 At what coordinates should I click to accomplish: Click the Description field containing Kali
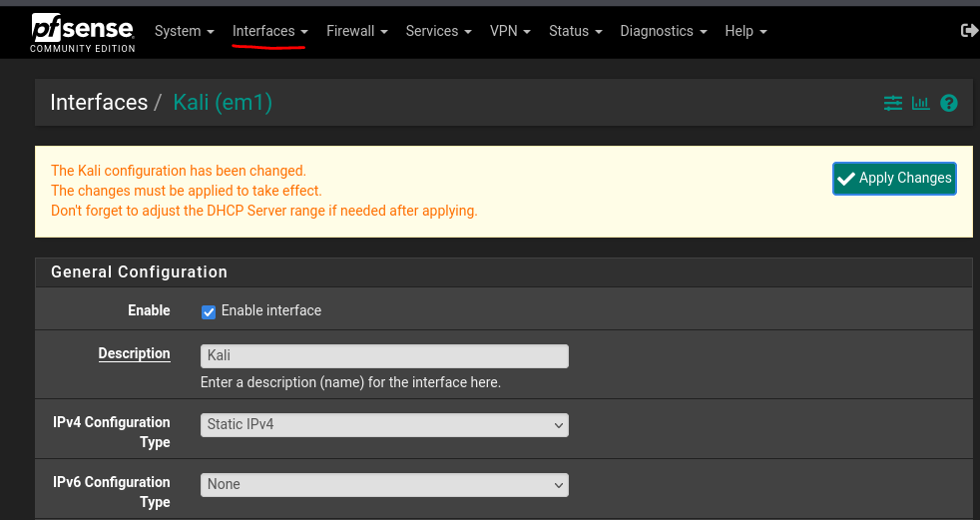pos(384,355)
